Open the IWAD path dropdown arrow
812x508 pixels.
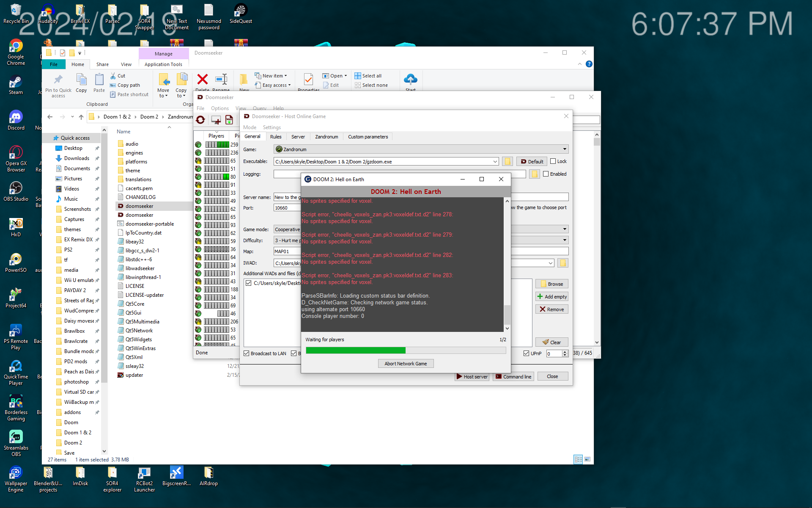[551, 263]
